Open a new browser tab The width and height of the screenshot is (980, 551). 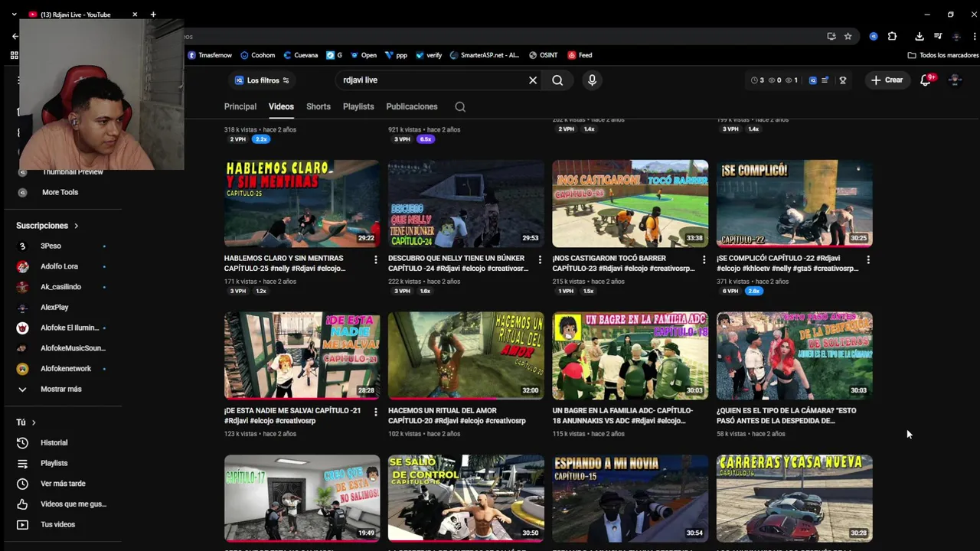tap(153, 15)
